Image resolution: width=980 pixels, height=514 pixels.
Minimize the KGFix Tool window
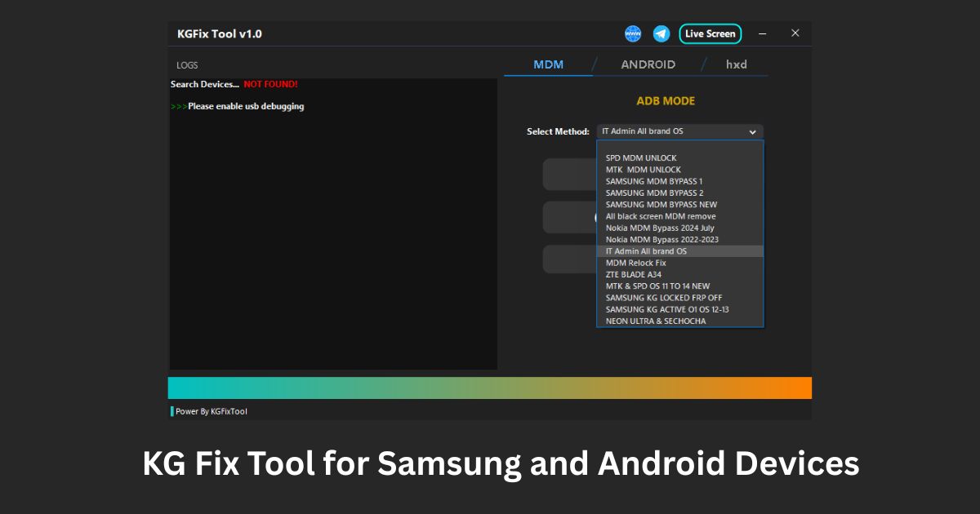click(763, 33)
